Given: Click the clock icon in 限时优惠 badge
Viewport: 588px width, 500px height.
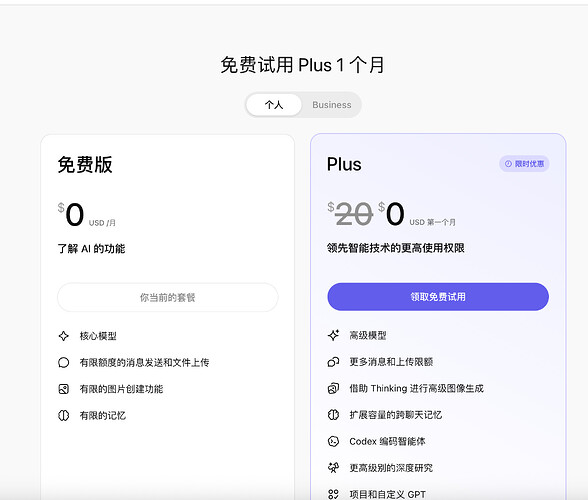Looking at the screenshot, I should [508, 164].
